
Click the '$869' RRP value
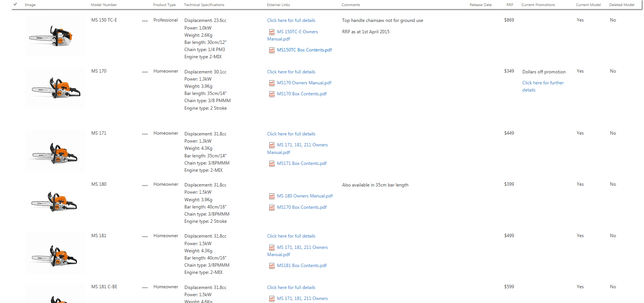click(x=509, y=20)
